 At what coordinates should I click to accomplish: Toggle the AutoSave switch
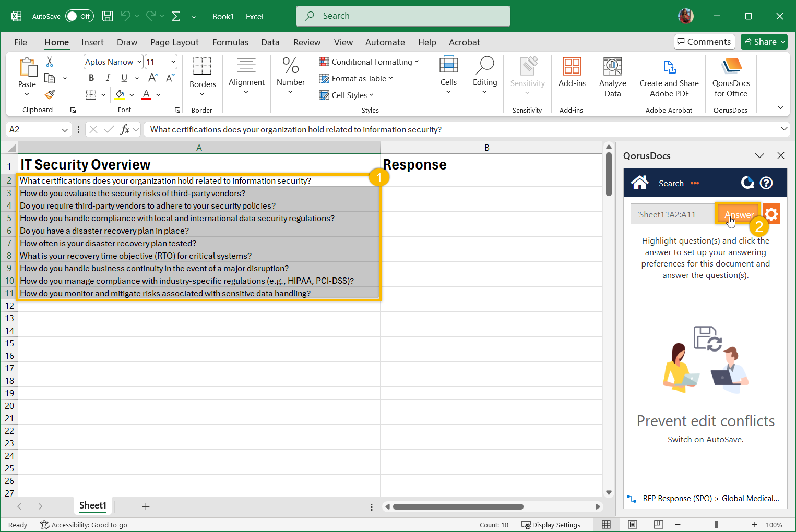(x=79, y=16)
